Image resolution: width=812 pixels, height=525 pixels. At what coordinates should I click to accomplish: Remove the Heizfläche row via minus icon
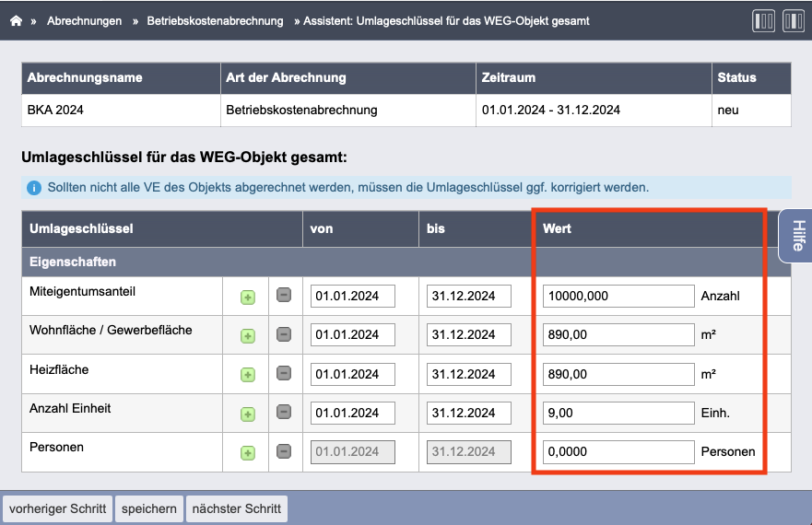coord(284,373)
